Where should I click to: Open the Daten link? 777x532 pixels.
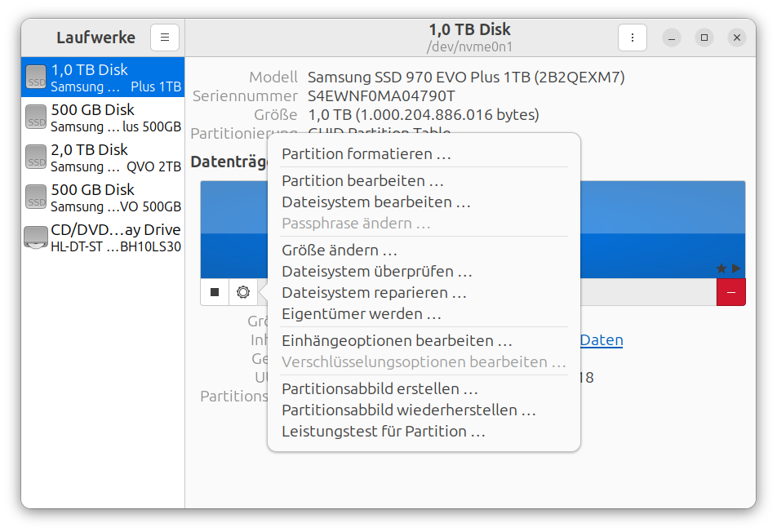pyautogui.click(x=601, y=339)
